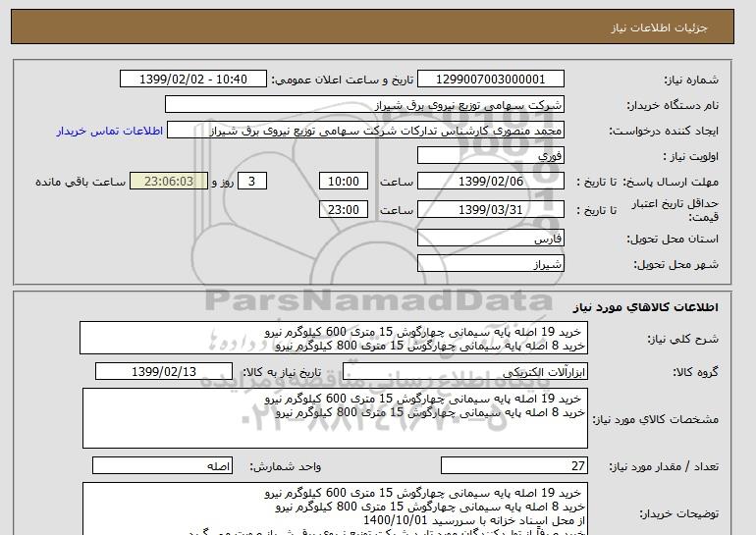Screen dimensions: 756x535
Task: Click the text روز و
Action: click(x=223, y=182)
